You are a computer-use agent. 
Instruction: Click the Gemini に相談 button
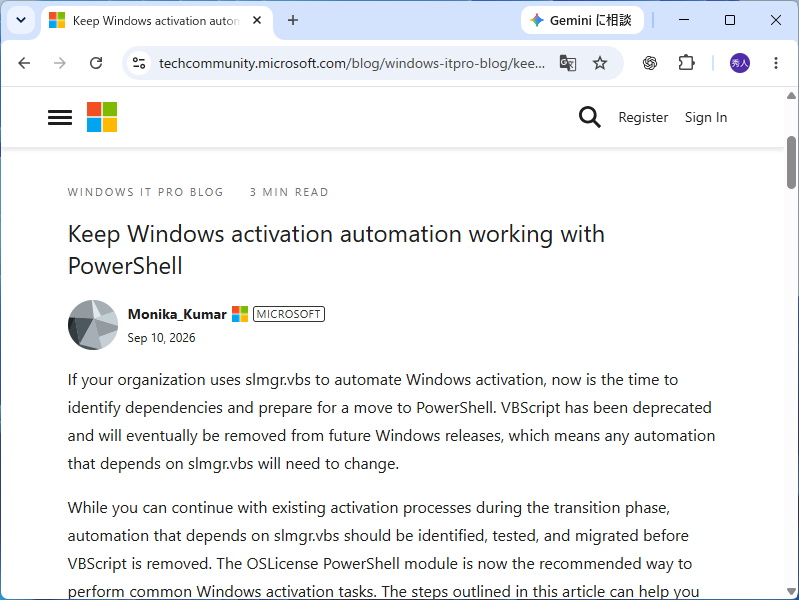582,20
